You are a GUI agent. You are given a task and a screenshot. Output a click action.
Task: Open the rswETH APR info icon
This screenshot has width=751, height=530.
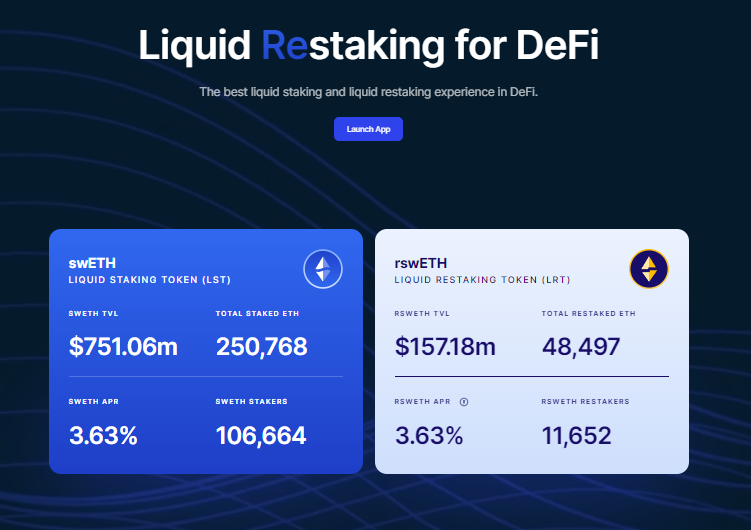pos(464,402)
